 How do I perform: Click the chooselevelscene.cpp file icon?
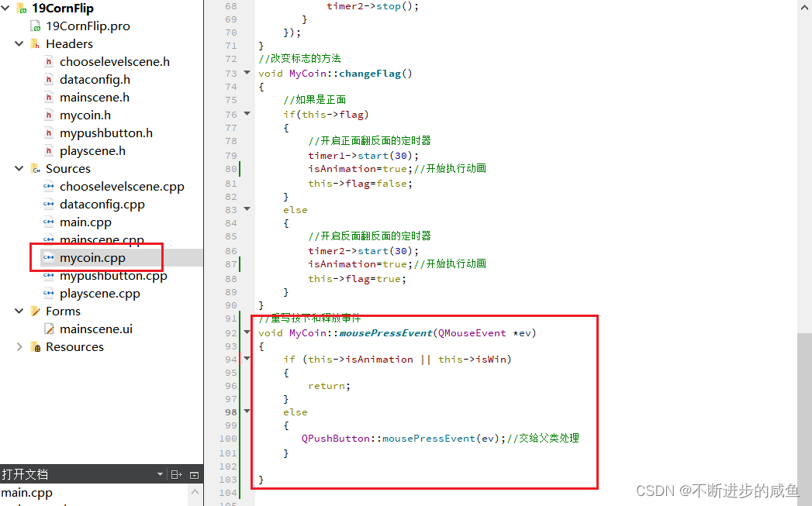49,186
